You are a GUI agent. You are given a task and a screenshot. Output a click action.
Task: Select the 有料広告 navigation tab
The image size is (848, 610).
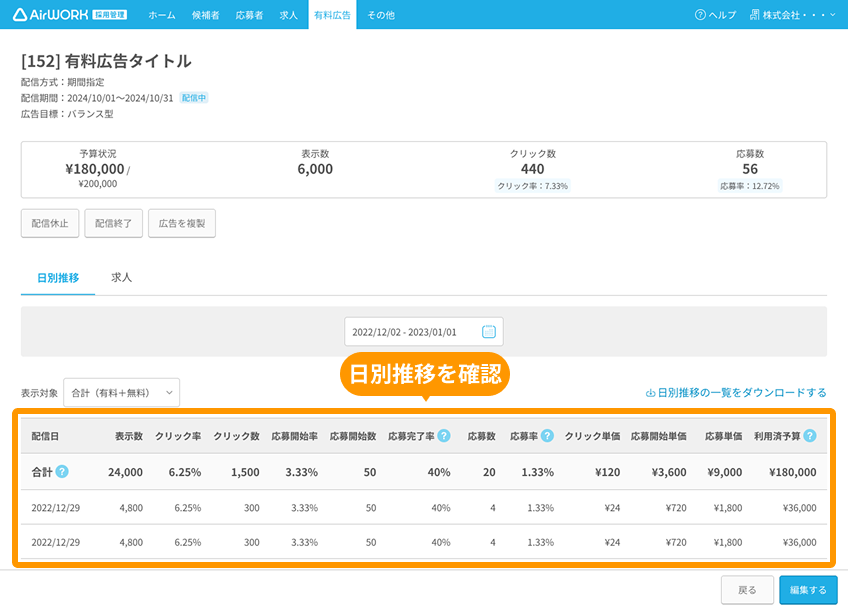pos(332,15)
